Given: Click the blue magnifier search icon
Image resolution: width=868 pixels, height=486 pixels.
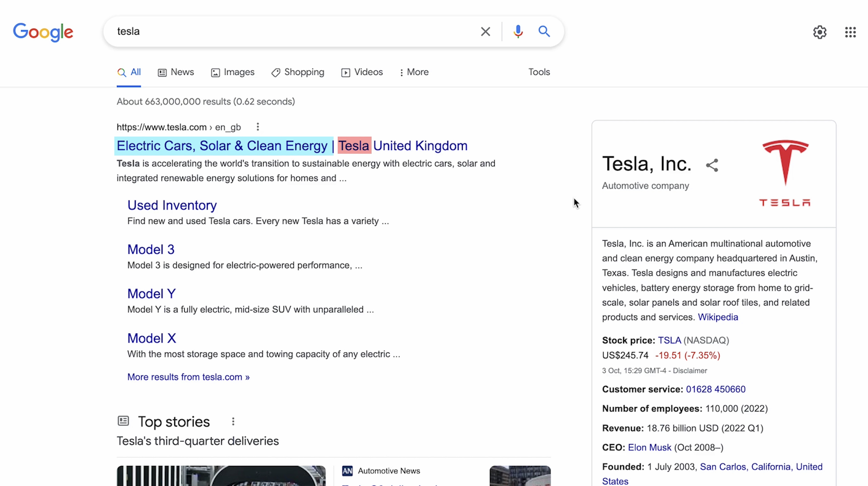Looking at the screenshot, I should pyautogui.click(x=544, y=31).
